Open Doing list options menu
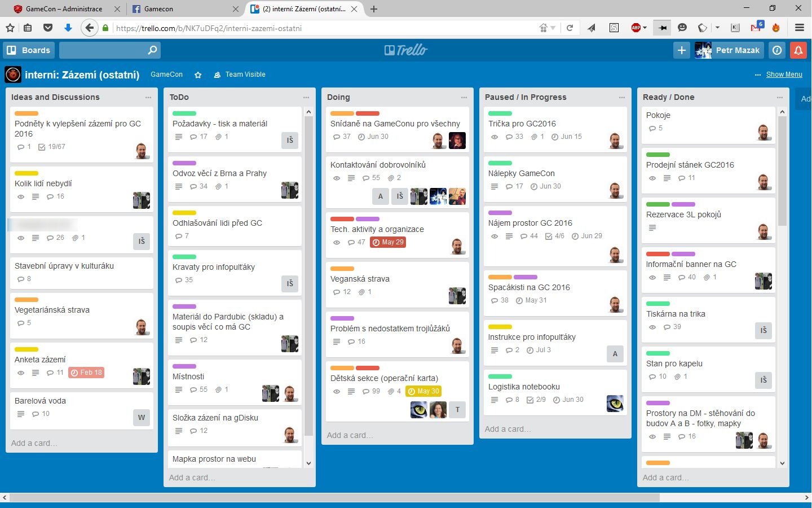This screenshot has height=508, width=812. (464, 97)
